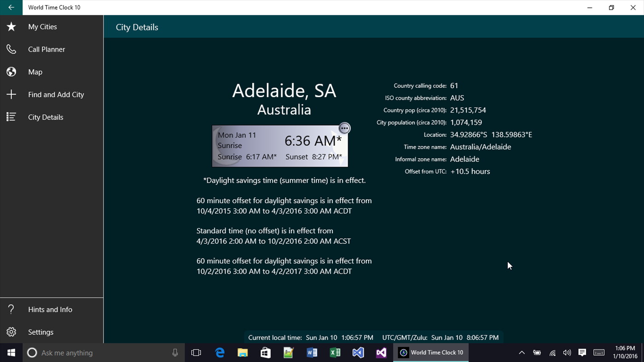This screenshot has width=644, height=362.
Task: Launch Microsoft Edge from taskbar
Action: [220, 353]
